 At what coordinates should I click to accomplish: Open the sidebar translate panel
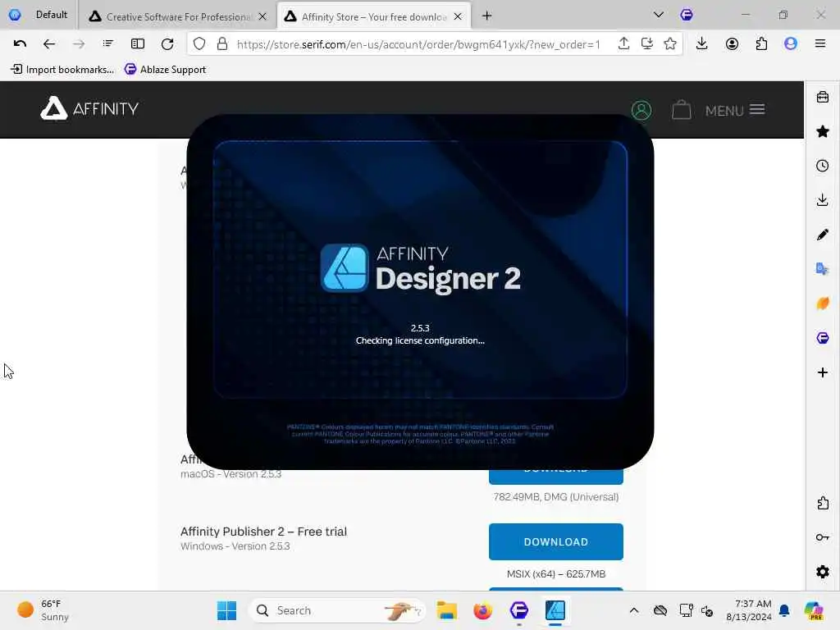tap(823, 268)
